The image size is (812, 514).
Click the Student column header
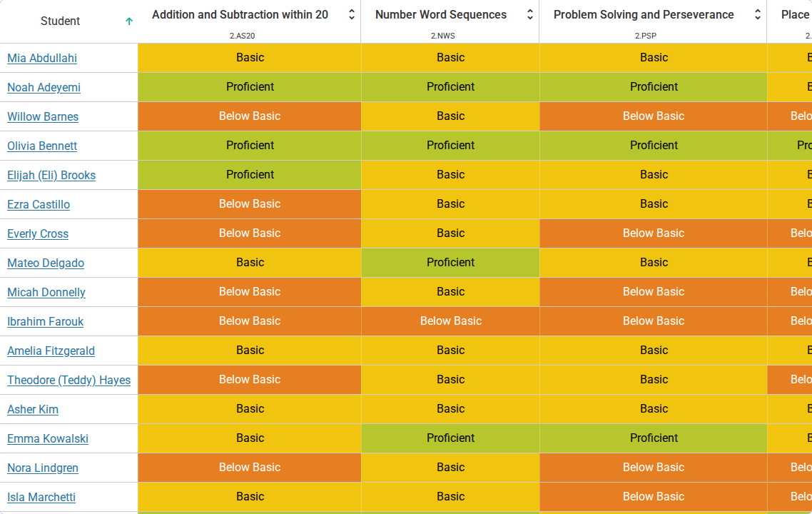tap(60, 21)
